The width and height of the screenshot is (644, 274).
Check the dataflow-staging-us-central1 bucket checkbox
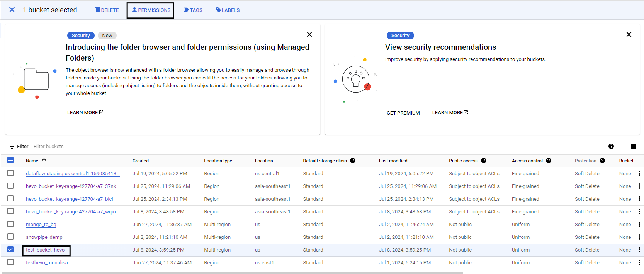(x=10, y=173)
